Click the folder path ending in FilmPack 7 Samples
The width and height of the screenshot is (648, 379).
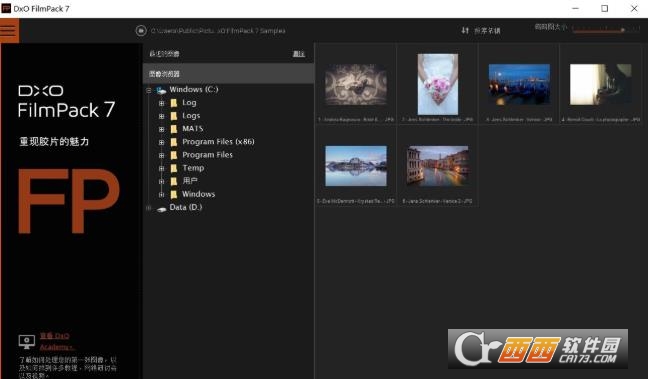218,31
